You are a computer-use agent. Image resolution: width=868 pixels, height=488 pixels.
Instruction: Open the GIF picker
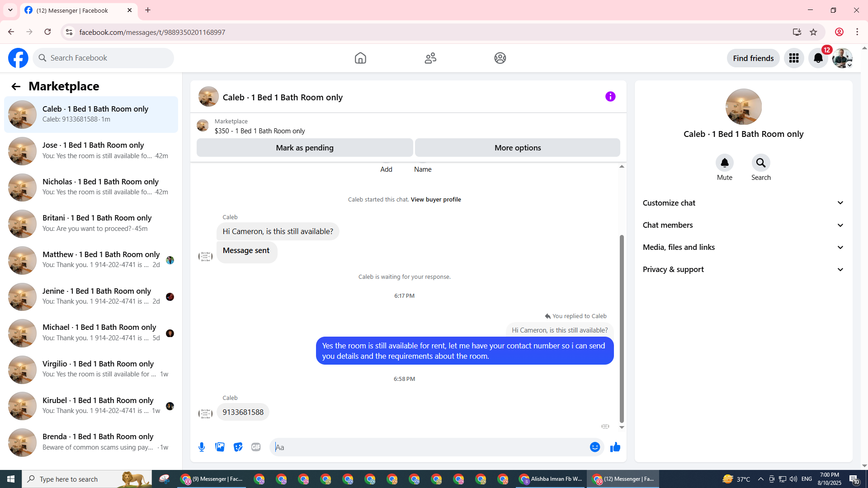coord(256,447)
